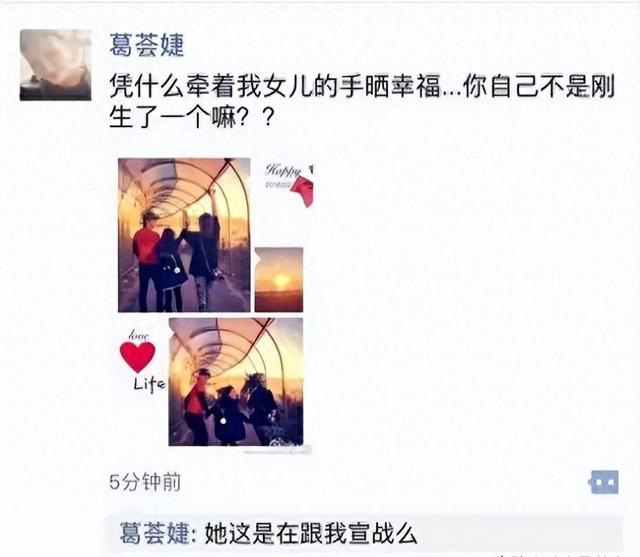Select the comment text 她这是在跟我宣战么

pyautogui.click(x=311, y=533)
